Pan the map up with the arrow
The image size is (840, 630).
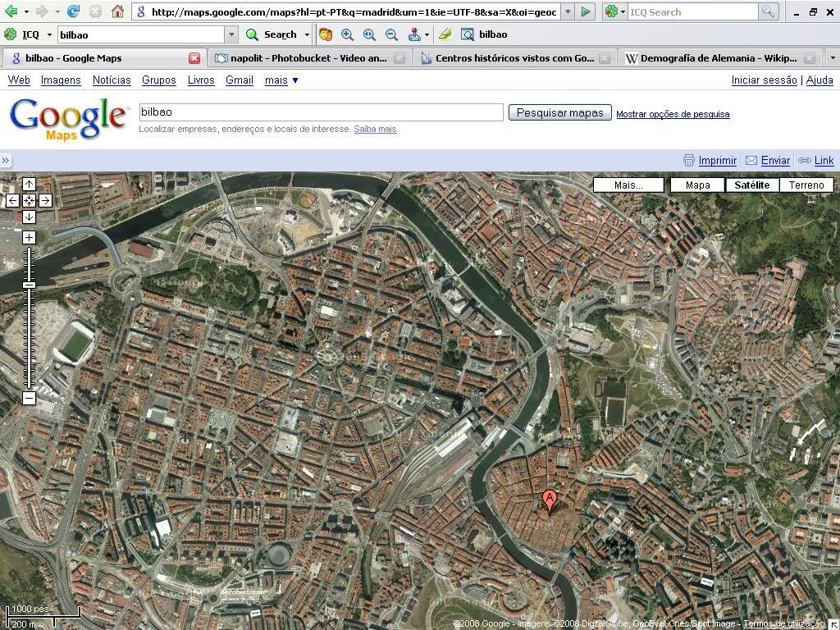coord(29,184)
